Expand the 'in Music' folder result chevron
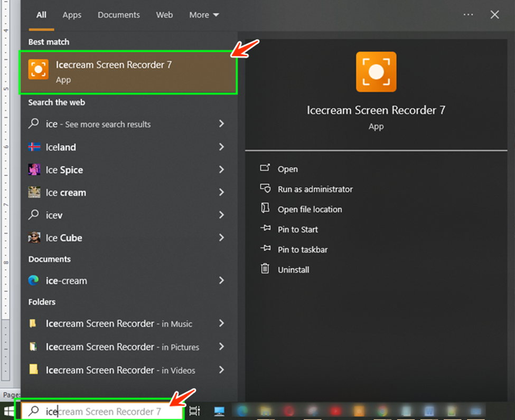 pos(222,323)
